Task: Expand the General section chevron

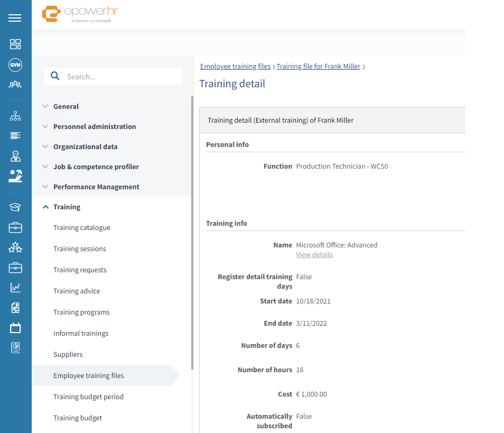Action: point(45,106)
